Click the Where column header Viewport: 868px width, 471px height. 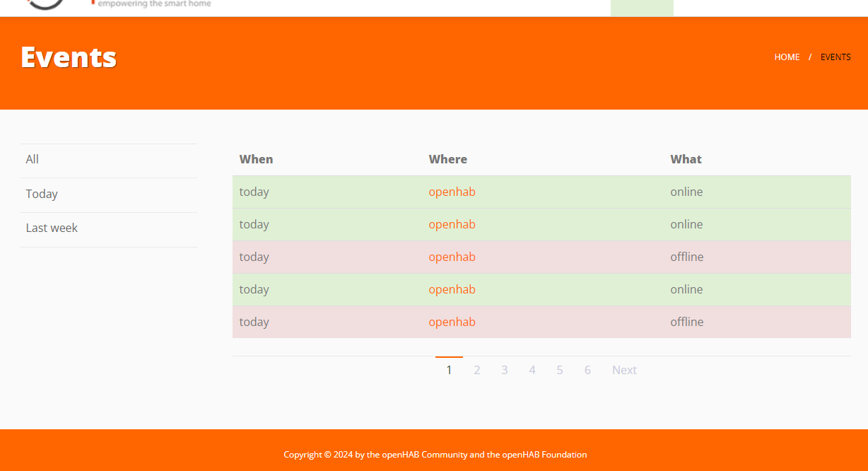coord(447,159)
